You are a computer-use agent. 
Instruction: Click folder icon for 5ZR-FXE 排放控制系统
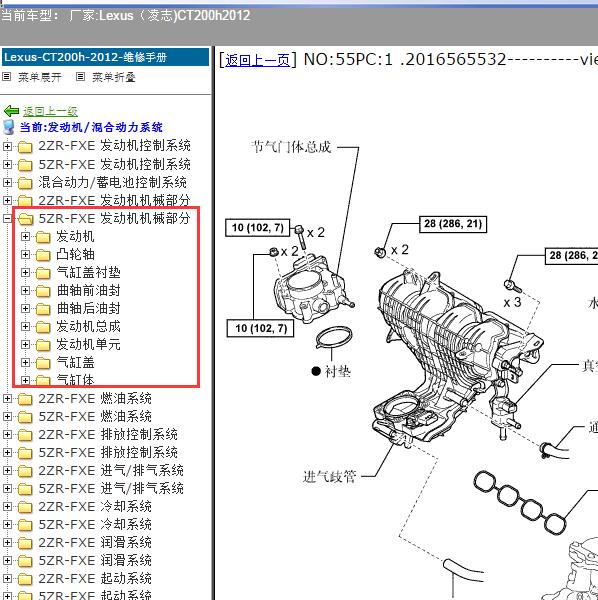point(25,453)
